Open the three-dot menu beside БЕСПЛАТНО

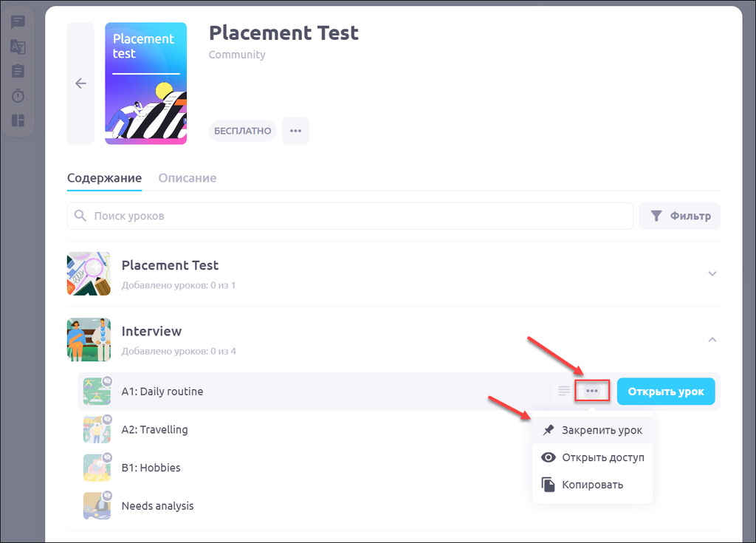point(295,131)
